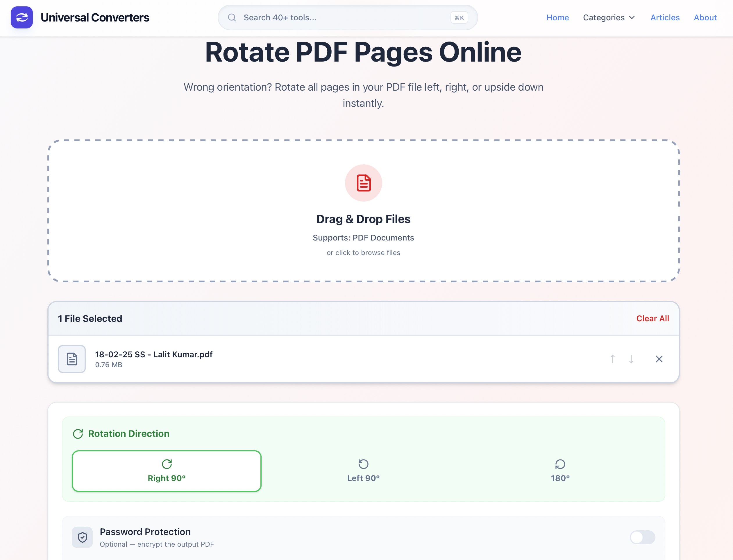Click the chevron next to Categories
Screen dimensions: 733x560
coord(632,17)
